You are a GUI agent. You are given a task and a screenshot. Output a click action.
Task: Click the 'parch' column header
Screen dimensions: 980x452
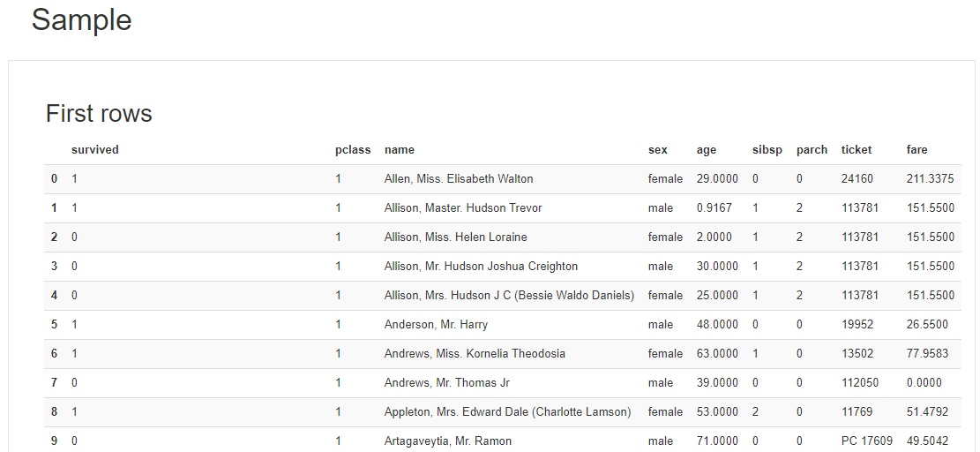coord(812,150)
